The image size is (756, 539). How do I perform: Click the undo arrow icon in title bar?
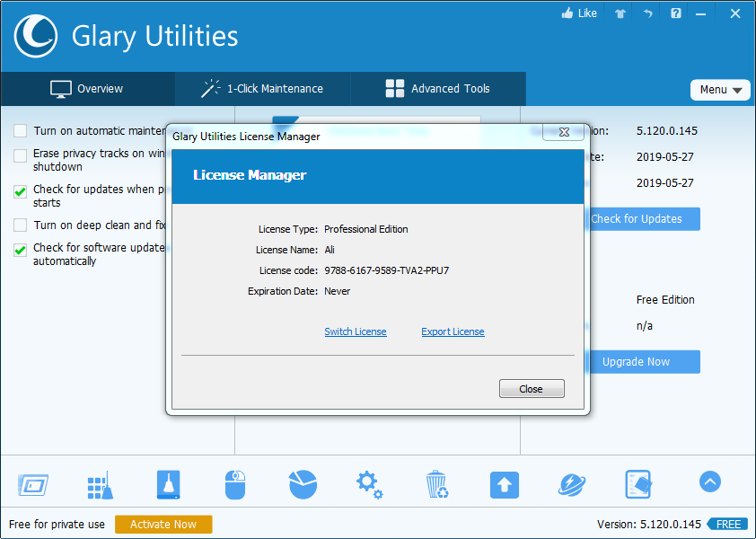[x=647, y=13]
